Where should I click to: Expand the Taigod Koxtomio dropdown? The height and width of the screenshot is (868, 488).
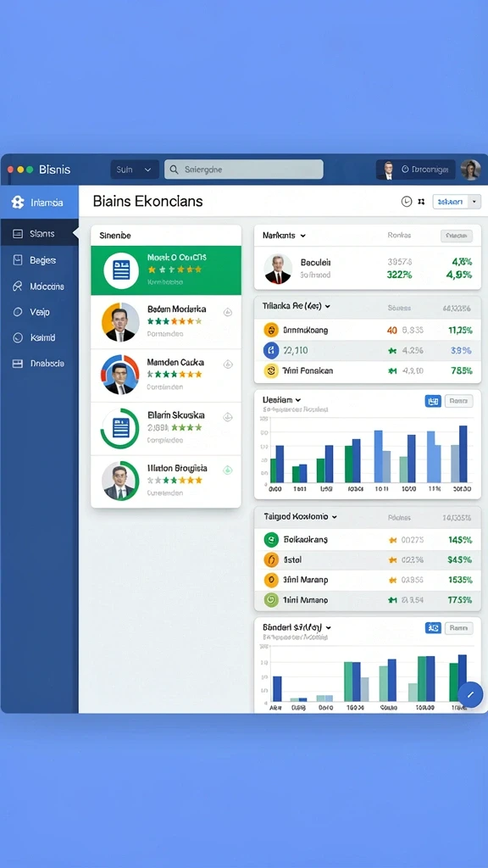point(334,517)
